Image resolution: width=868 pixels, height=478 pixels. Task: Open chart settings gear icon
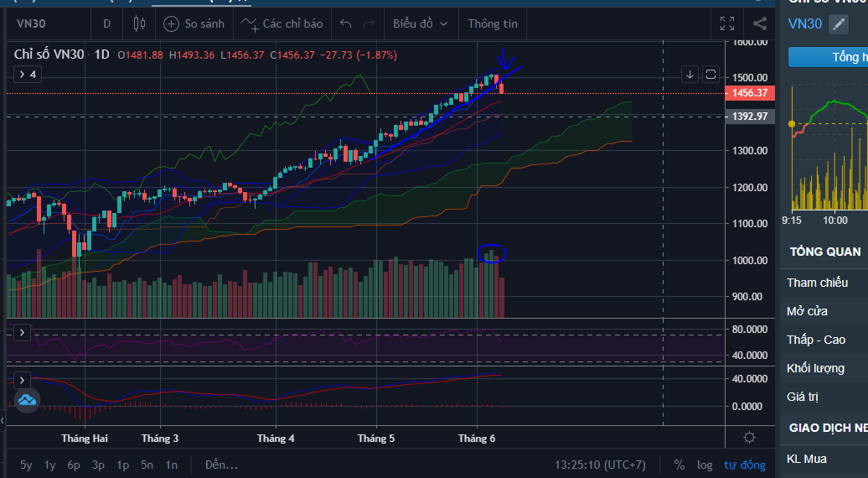[749, 438]
